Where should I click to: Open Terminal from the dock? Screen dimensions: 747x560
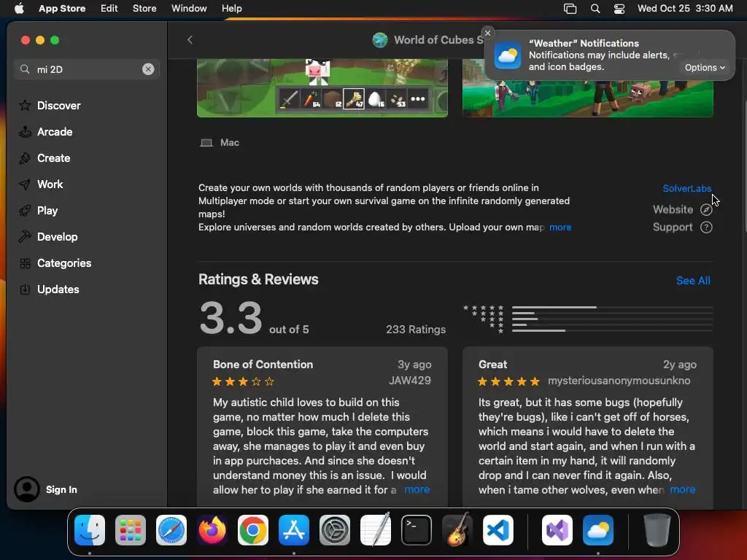click(417, 530)
